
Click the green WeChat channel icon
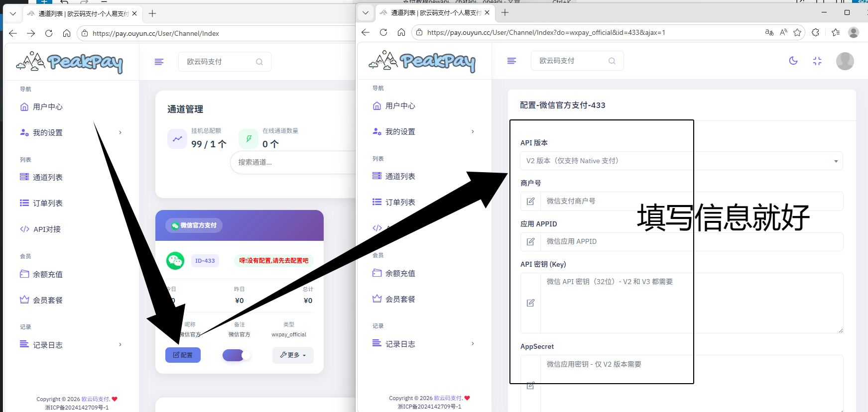175,260
